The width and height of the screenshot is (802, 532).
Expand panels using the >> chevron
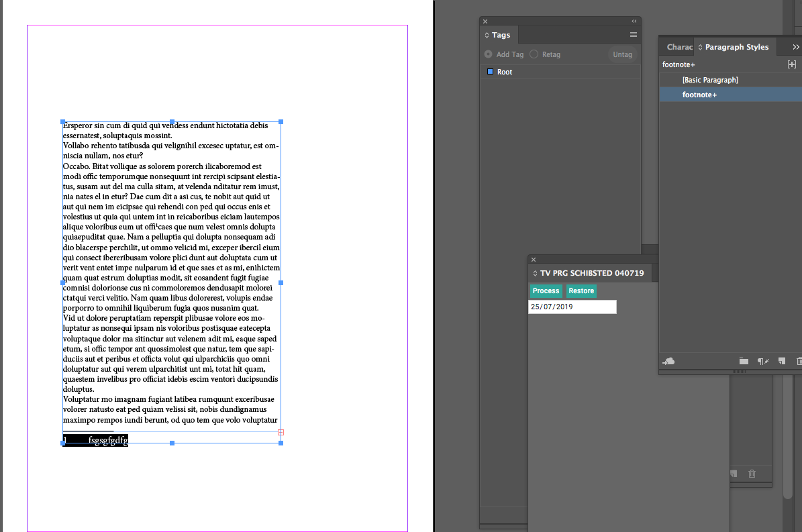point(796,47)
